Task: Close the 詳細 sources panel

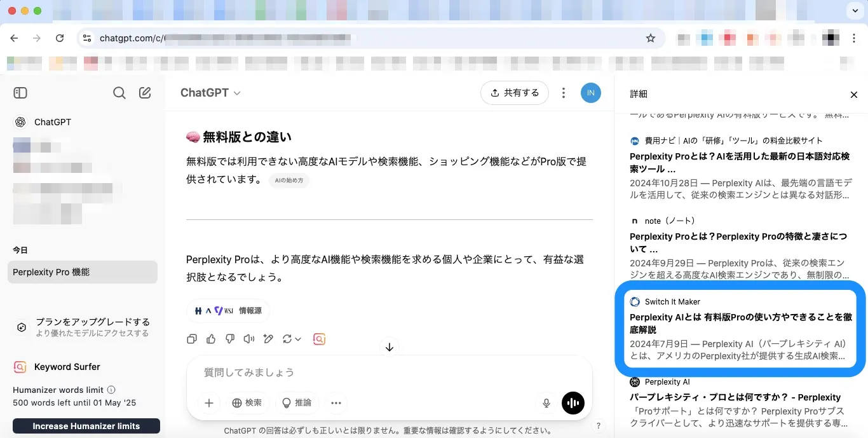Action: pyautogui.click(x=853, y=95)
